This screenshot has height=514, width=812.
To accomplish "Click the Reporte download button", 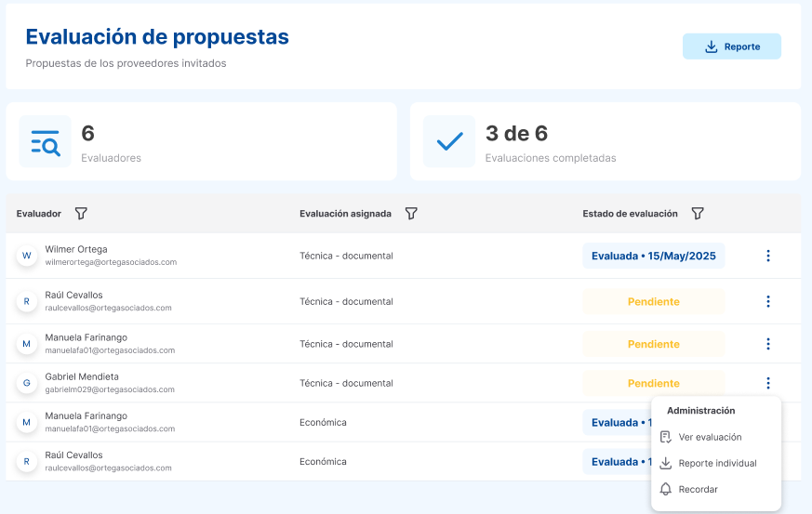I will click(x=731, y=46).
